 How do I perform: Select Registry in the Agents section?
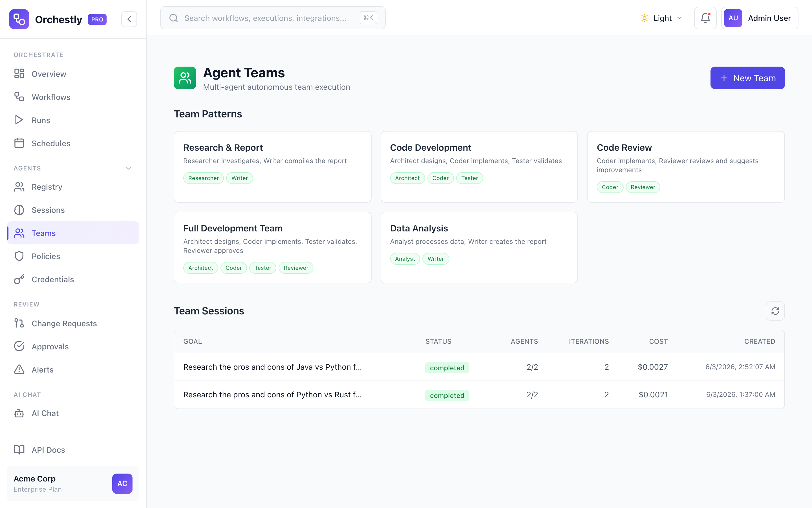73,187
